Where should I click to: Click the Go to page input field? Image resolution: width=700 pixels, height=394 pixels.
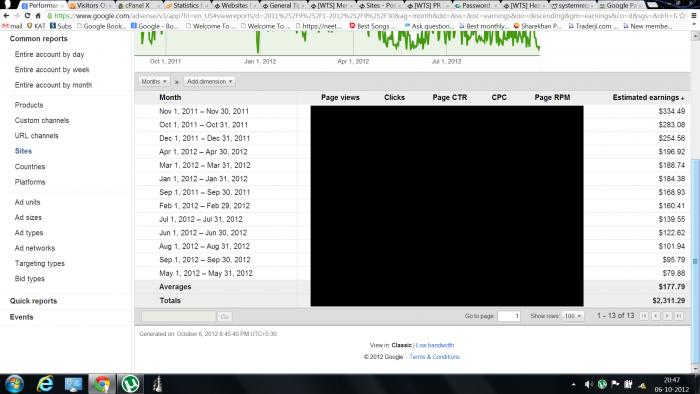pos(509,316)
